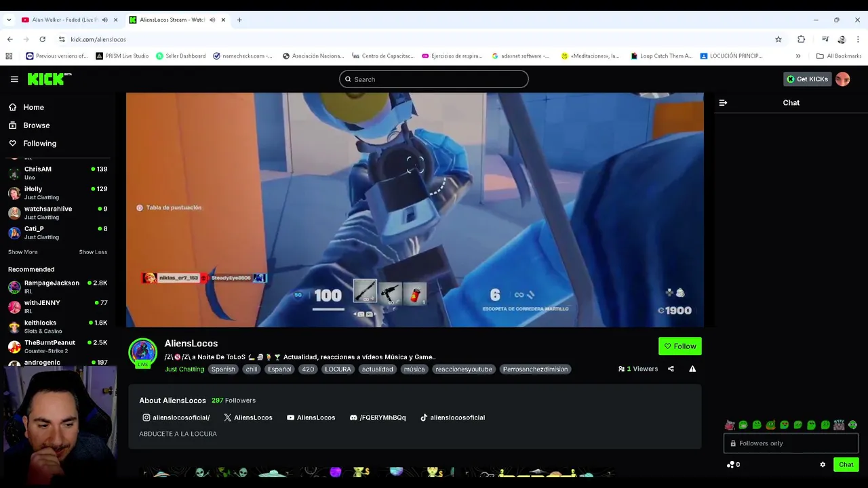
Task: Open Chrome apps grid icon in bookmarks bar
Action: click(x=9, y=56)
